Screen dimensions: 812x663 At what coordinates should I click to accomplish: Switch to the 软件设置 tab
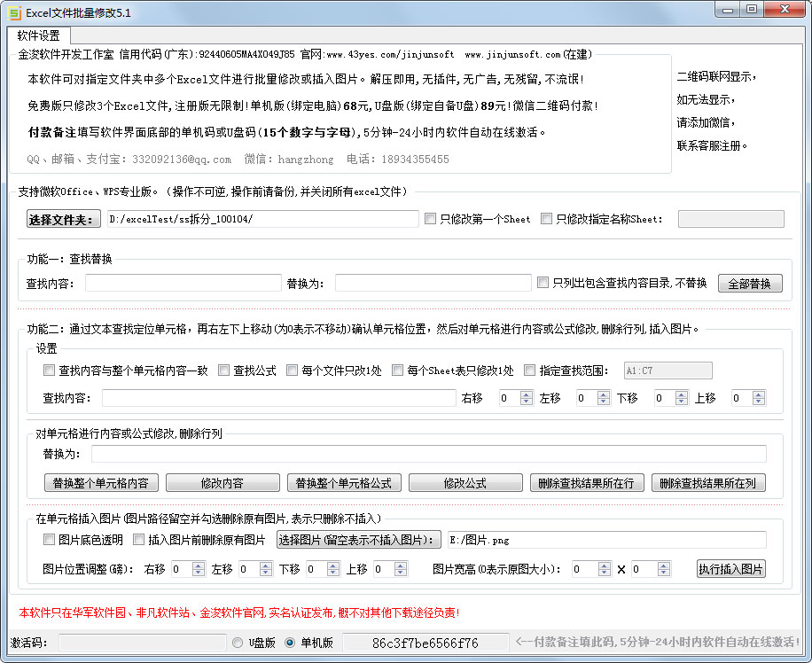tap(39, 36)
